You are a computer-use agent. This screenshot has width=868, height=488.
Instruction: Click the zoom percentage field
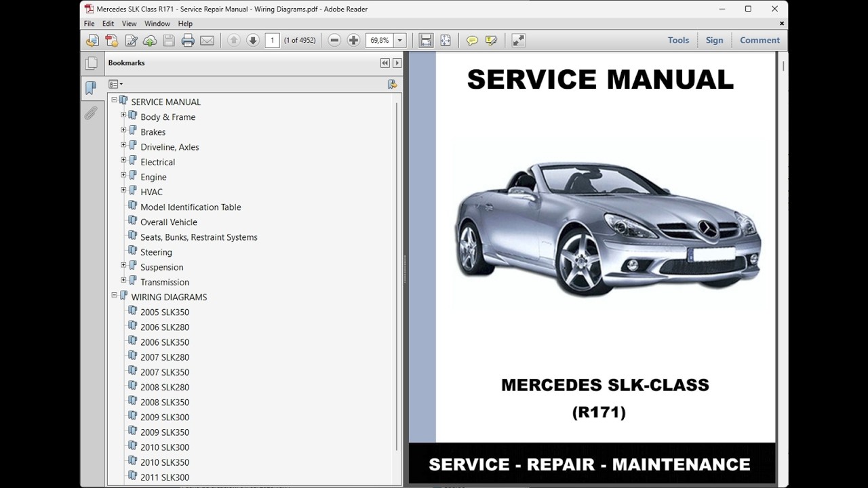click(380, 41)
